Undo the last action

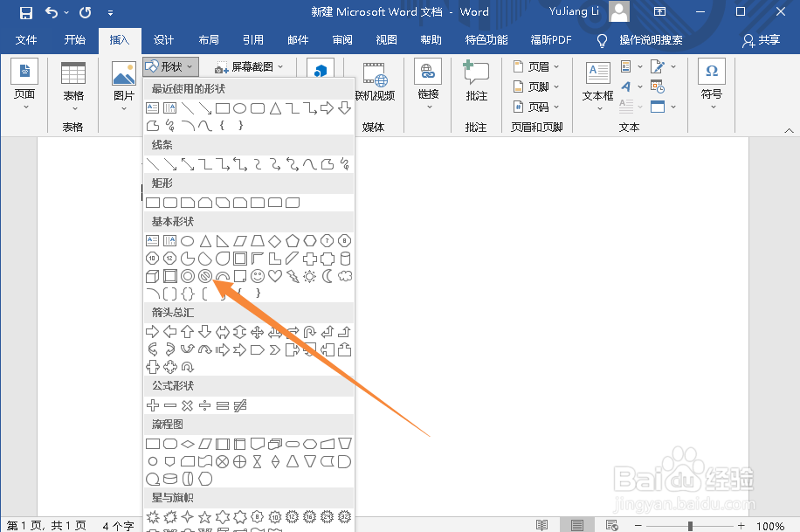[x=52, y=11]
